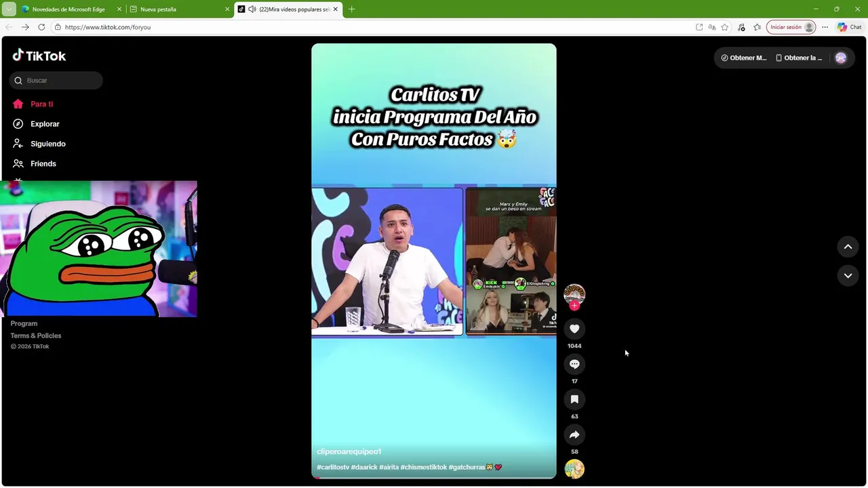Reload the page with refresh icon
Viewport: 868px width, 488px height.
tap(41, 27)
